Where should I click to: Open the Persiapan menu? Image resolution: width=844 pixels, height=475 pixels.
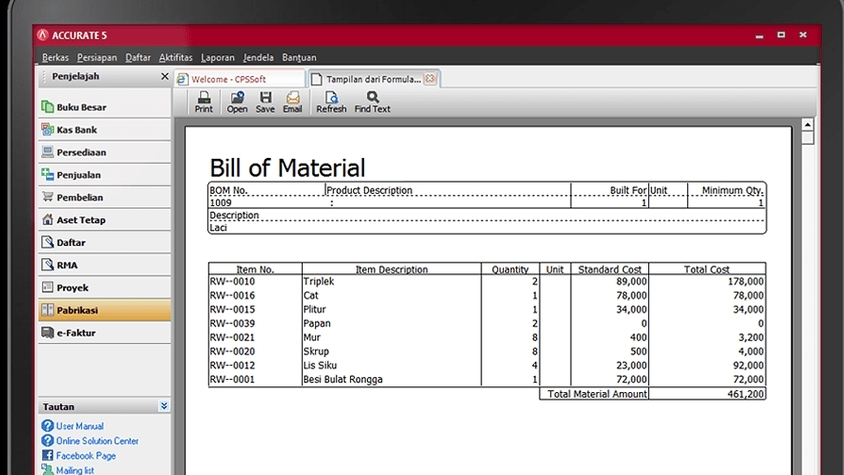pos(97,57)
